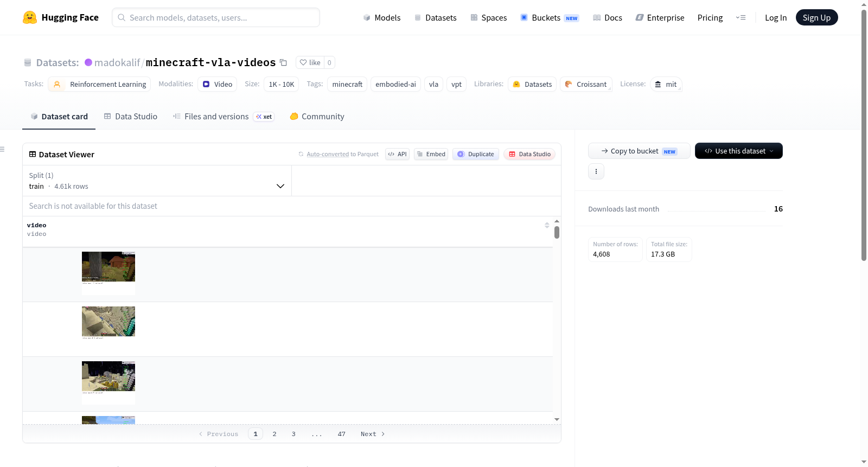Image resolution: width=868 pixels, height=467 pixels.
Task: Click the Log In link
Action: pos(776,17)
